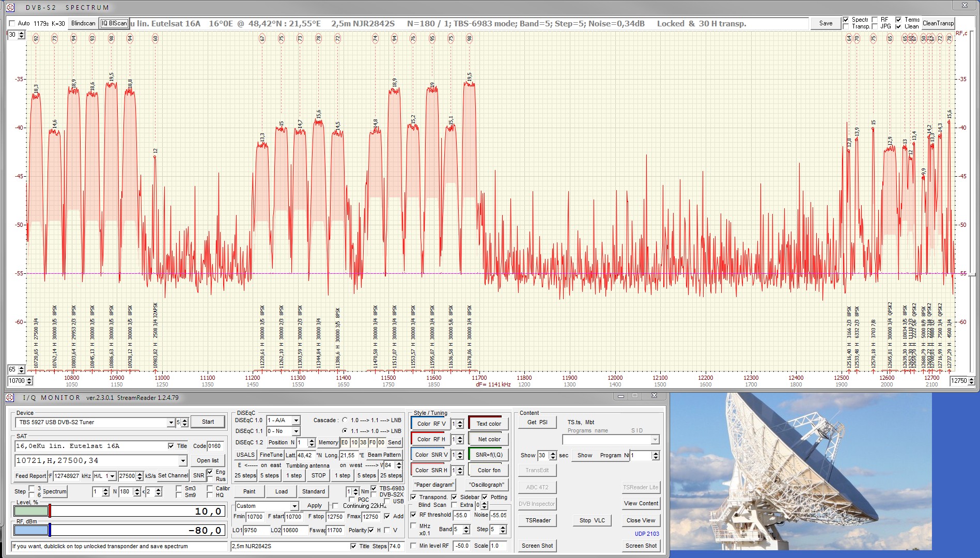Click the Fmin 10700 input field

[x=256, y=516]
